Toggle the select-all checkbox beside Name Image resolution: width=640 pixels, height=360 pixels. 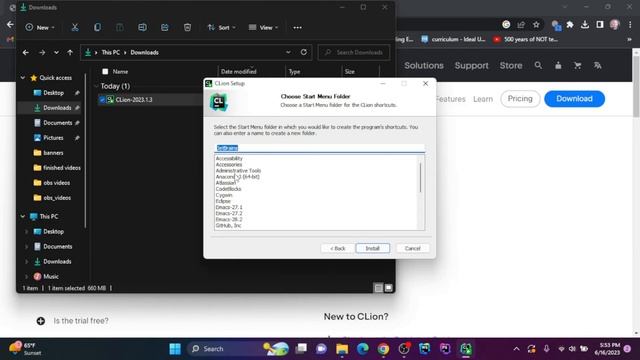[105, 71]
